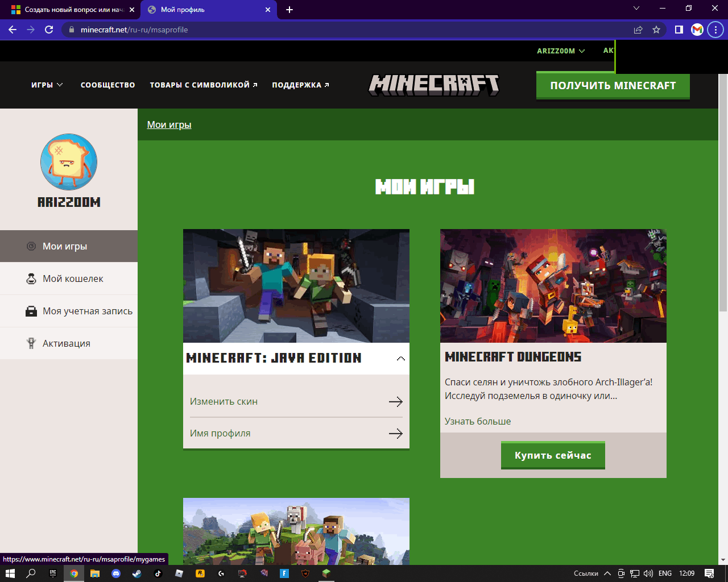Open 'Активация' in the sidebar
Image resolution: width=728 pixels, height=582 pixels.
click(x=69, y=343)
